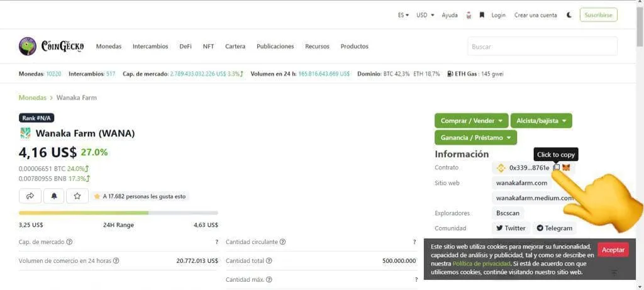Open info tooltip for Cantidad máx.
The image size is (644, 290).
[x=269, y=280]
